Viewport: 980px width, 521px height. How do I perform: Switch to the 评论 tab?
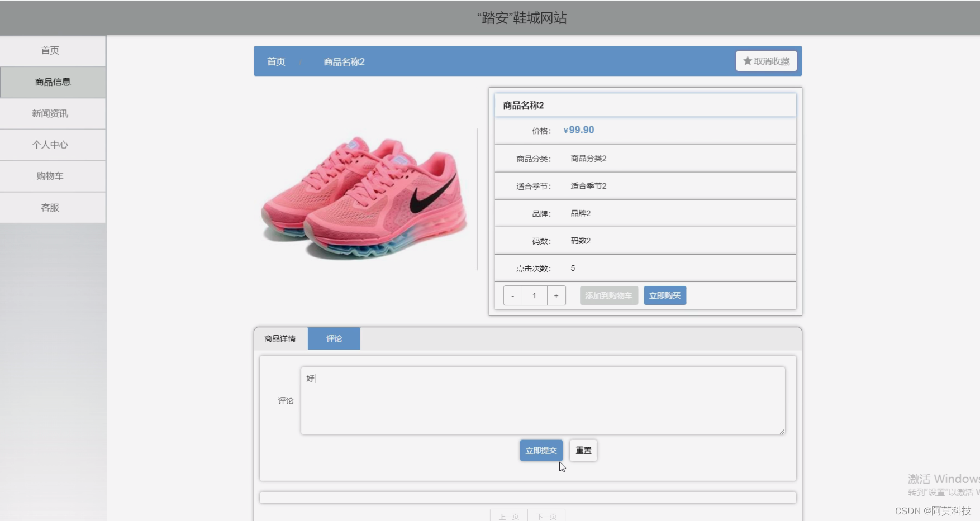334,338
